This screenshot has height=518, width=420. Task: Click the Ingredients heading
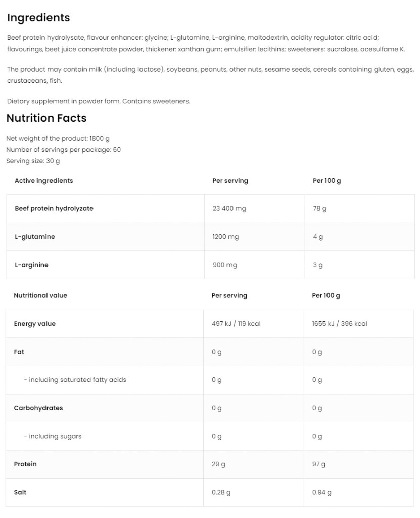(38, 18)
